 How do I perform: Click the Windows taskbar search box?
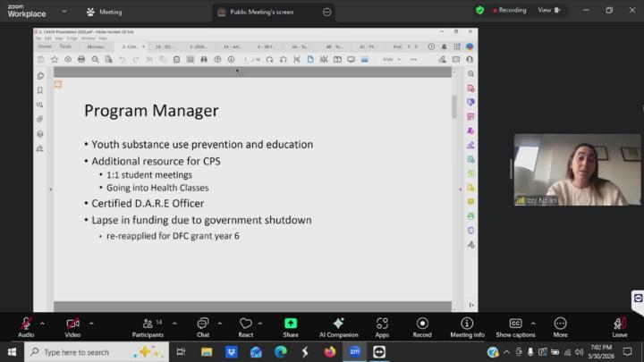click(x=89, y=352)
